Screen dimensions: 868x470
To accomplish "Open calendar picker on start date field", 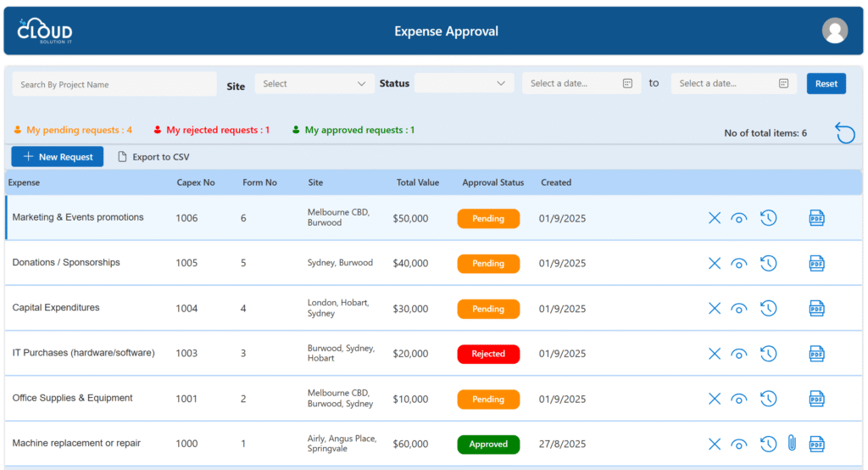I will [x=627, y=84].
